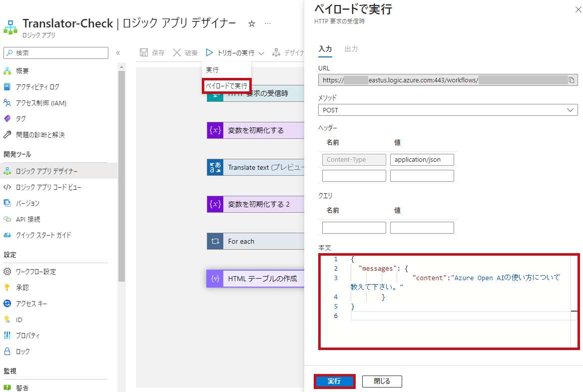583x392 pixels.
Task: Click the application/json header value field
Action: pos(422,159)
